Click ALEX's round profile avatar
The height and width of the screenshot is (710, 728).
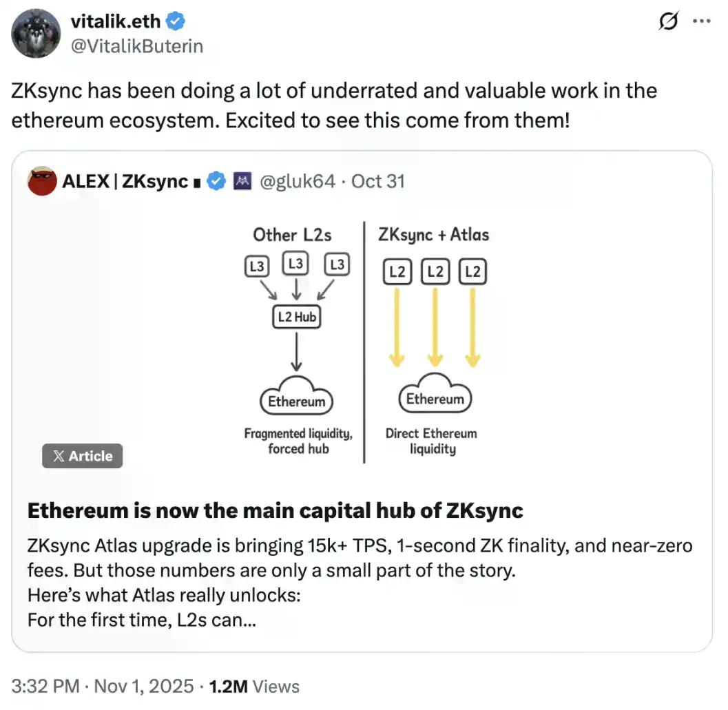(42, 181)
